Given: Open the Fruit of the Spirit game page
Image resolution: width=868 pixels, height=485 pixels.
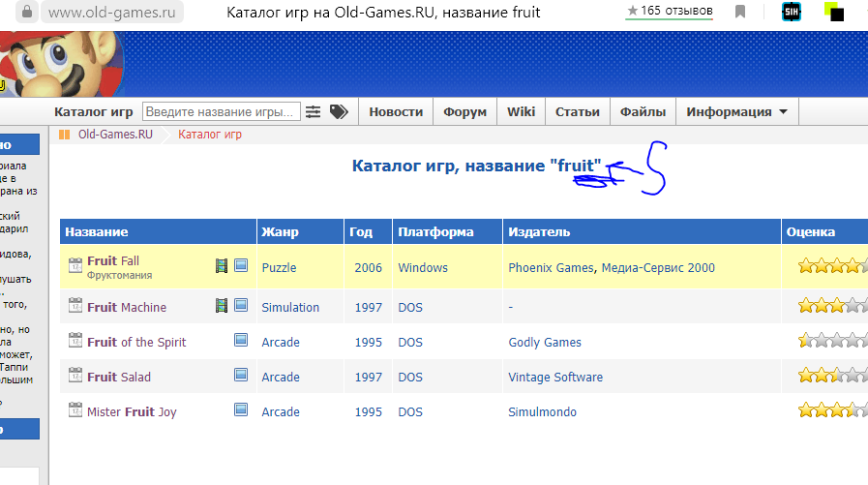Looking at the screenshot, I should 136,342.
